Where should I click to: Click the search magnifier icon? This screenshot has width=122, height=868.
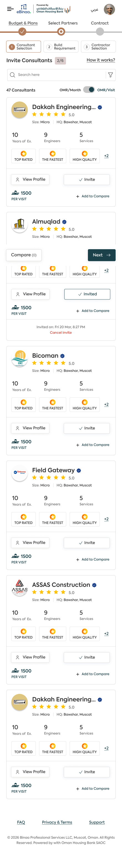click(12, 75)
